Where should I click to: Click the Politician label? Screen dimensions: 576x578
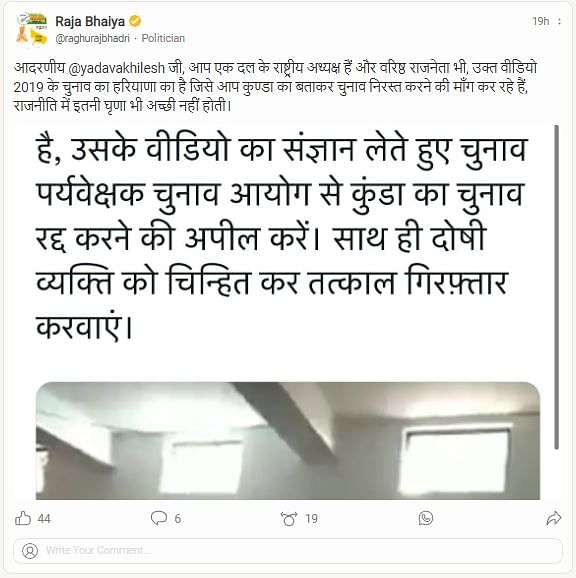pos(163,38)
